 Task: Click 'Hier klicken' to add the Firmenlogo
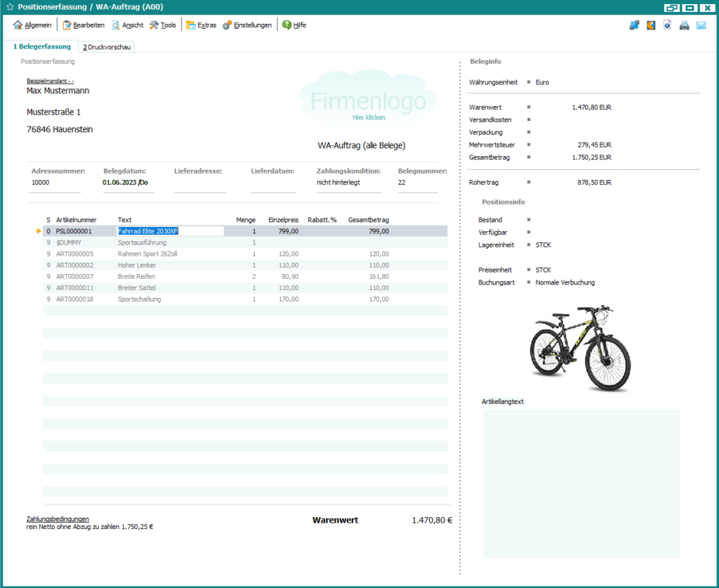(x=369, y=118)
